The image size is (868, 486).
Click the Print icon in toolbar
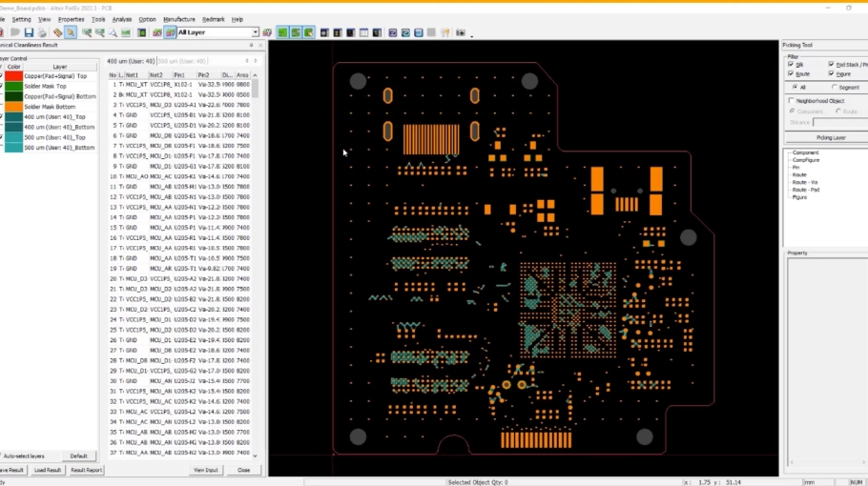point(42,32)
